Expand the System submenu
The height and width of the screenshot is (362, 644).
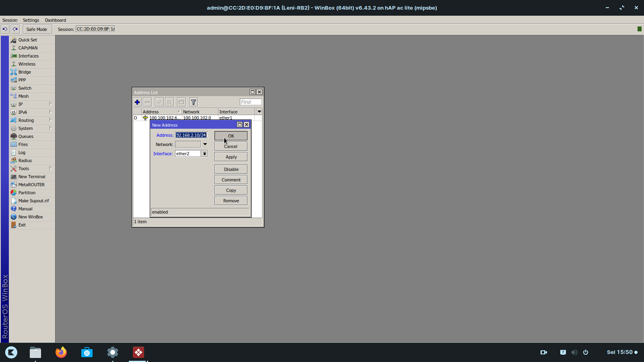(32, 128)
